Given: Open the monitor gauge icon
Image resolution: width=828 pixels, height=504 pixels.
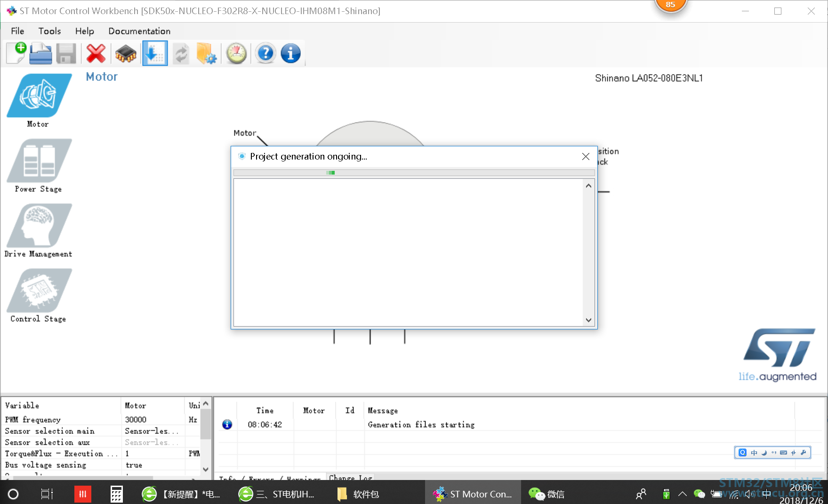Looking at the screenshot, I should click(x=236, y=53).
